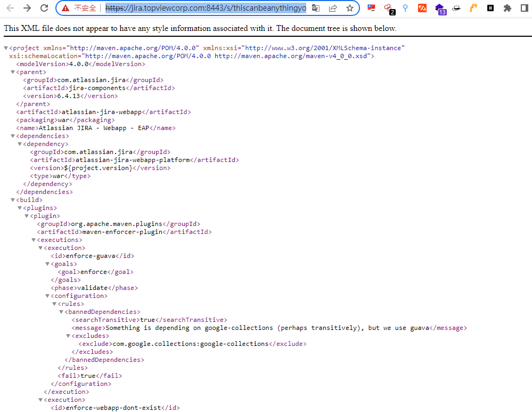
Task: Collapse the dependencies element
Action: tap(13, 136)
